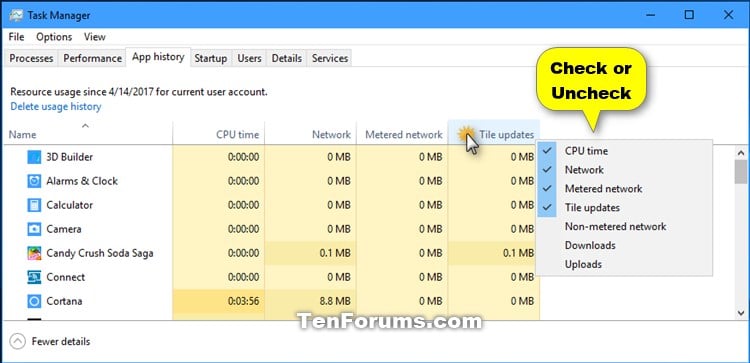Select the Calculator row name
The image size is (750, 363).
[70, 205]
